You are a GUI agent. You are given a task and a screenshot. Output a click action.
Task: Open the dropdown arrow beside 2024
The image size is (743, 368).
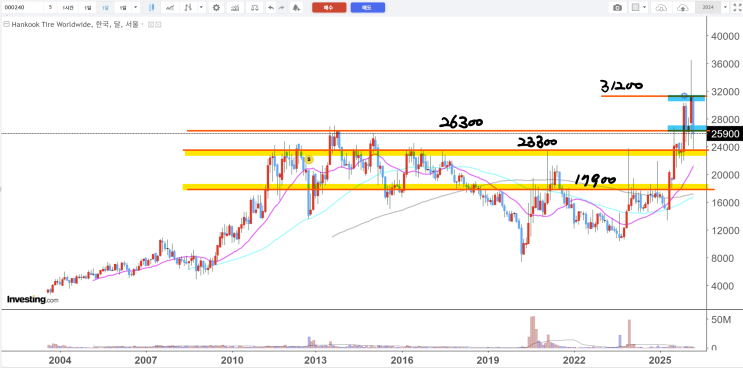[x=725, y=8]
